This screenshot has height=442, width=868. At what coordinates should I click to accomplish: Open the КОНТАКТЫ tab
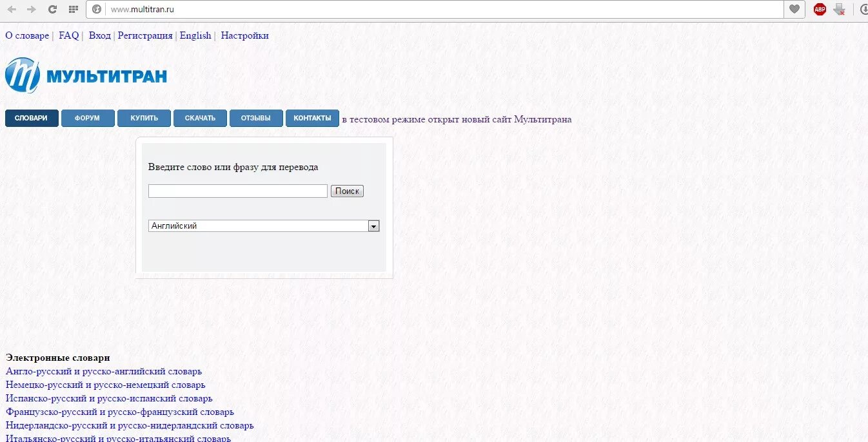312,119
